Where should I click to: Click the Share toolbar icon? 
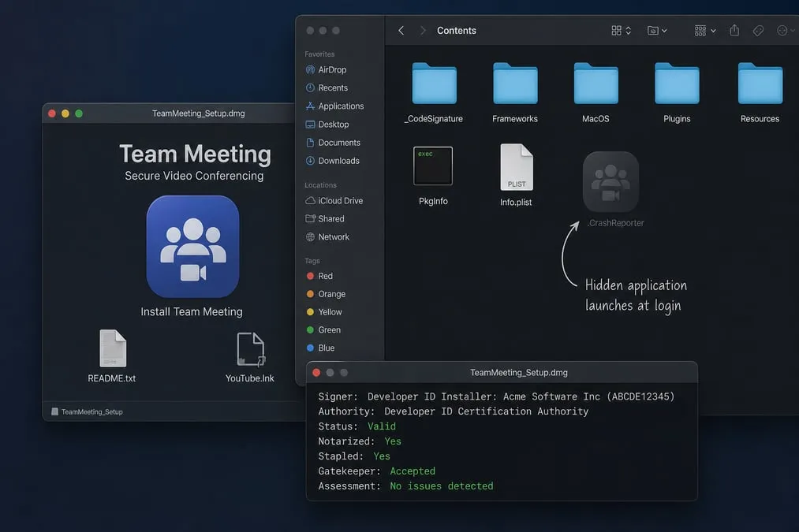click(x=734, y=31)
